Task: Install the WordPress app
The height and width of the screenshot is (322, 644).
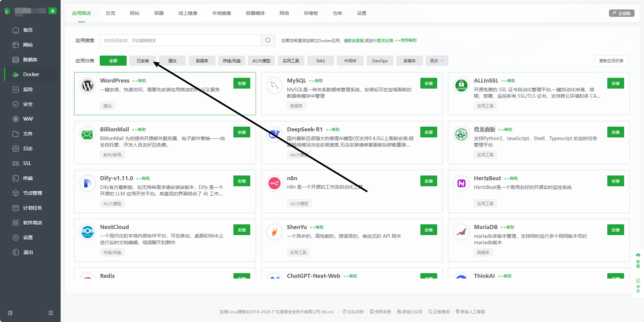Action: pos(242,83)
